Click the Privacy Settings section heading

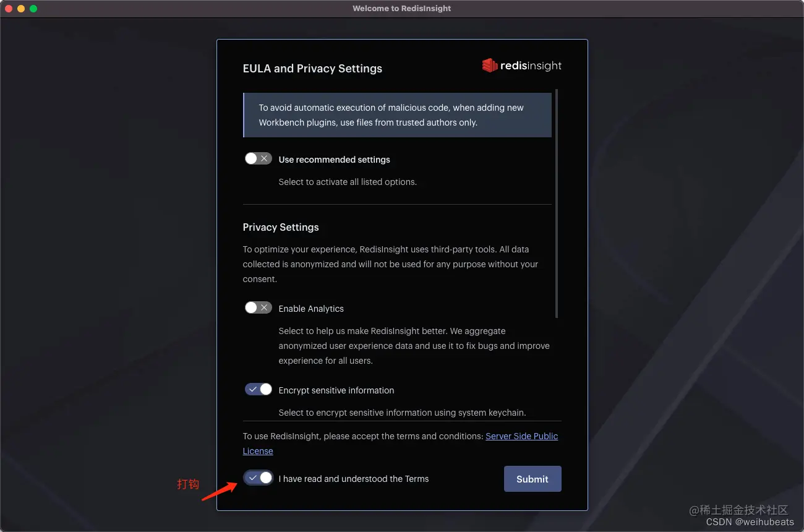[281, 227]
